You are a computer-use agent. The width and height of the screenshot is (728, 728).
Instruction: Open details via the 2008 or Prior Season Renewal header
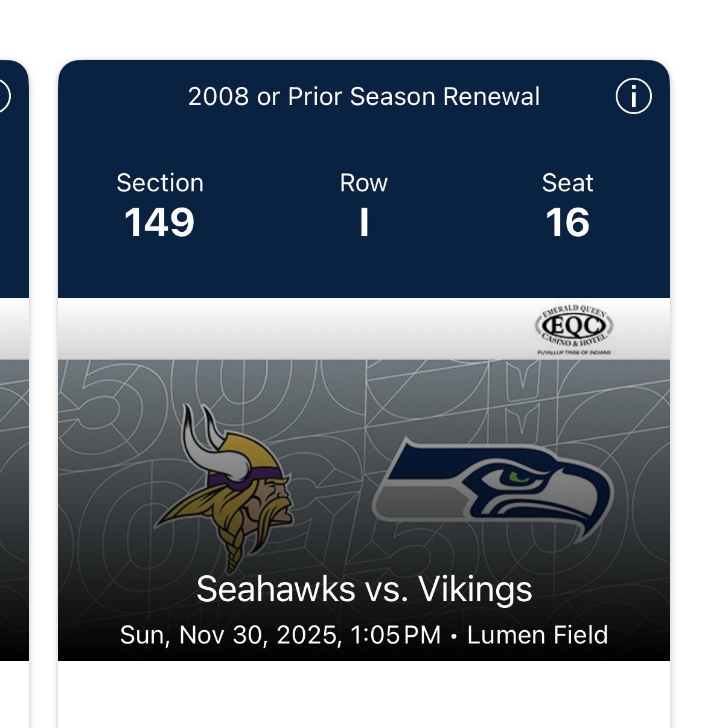pyautogui.click(x=364, y=95)
